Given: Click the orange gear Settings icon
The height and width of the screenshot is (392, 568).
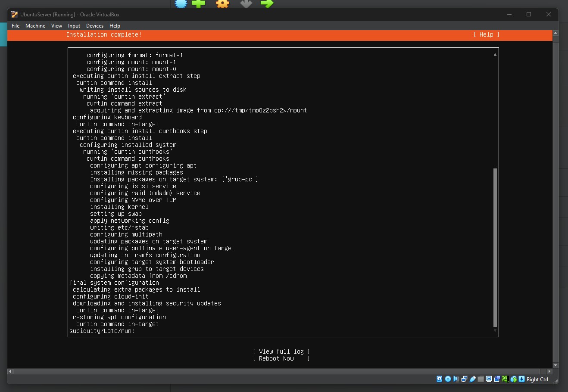Looking at the screenshot, I should point(222,4).
